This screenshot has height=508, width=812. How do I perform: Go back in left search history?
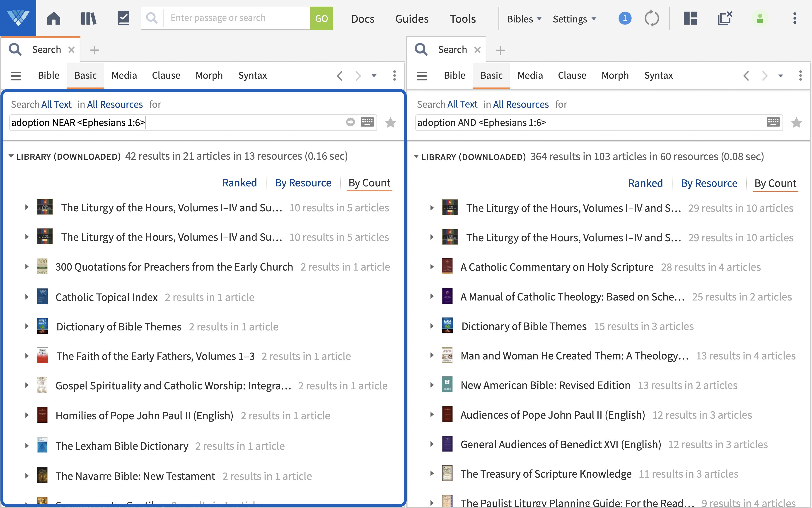click(340, 76)
